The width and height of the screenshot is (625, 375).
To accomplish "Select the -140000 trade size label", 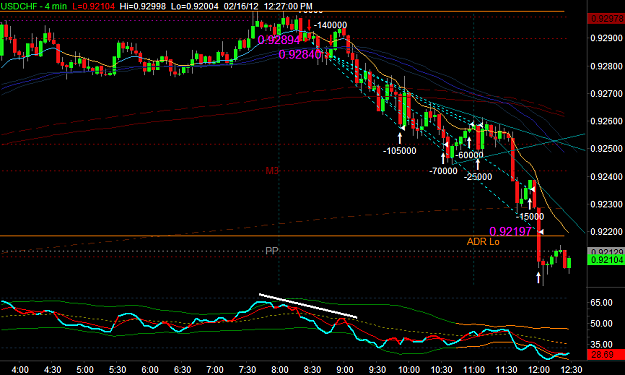I will tap(330, 25).
